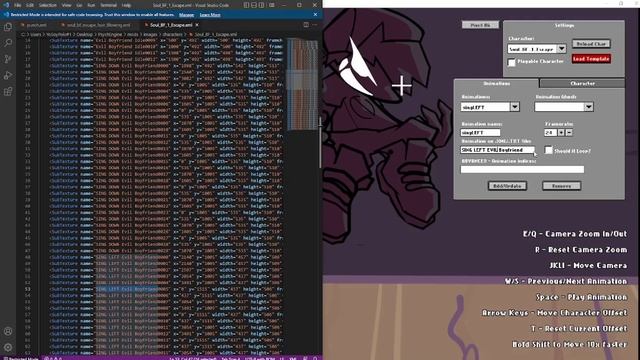Screen dimensions: 640x360
Task: Click the Reload Char button
Action: [591, 44]
